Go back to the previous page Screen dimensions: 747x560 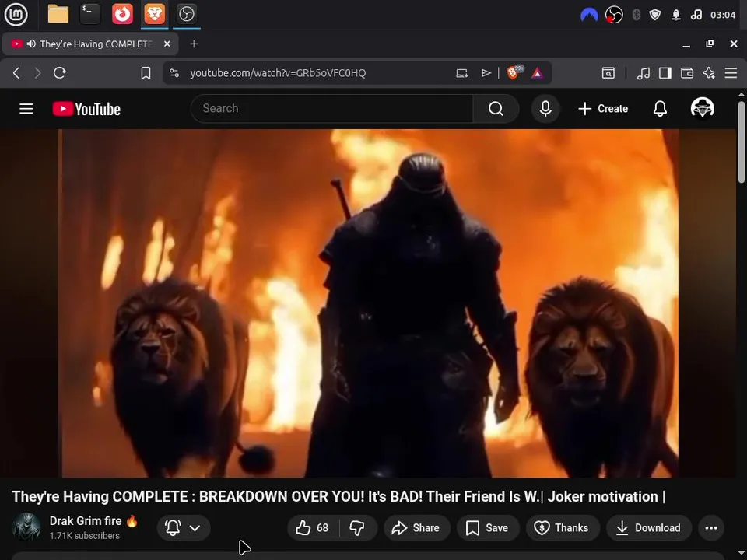click(x=16, y=73)
